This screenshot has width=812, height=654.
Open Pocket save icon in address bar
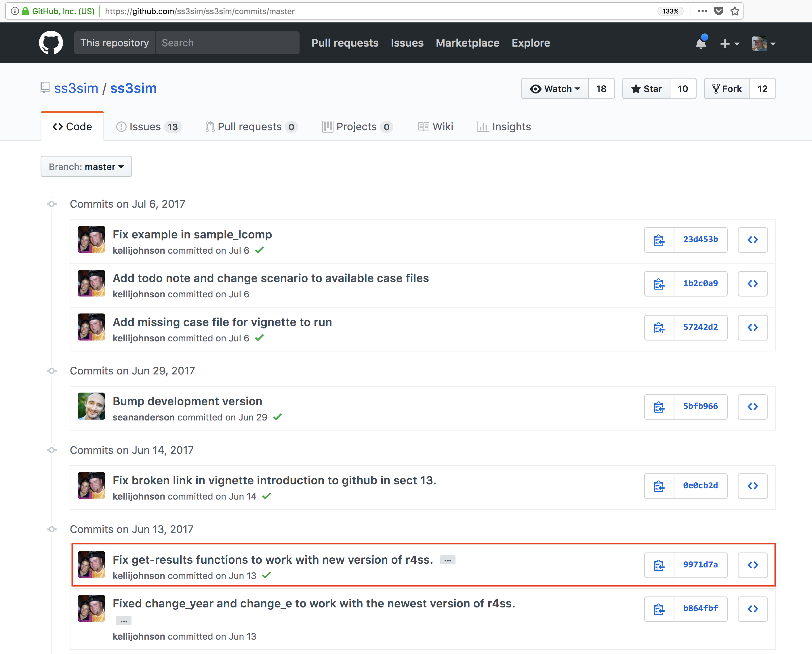pos(719,11)
